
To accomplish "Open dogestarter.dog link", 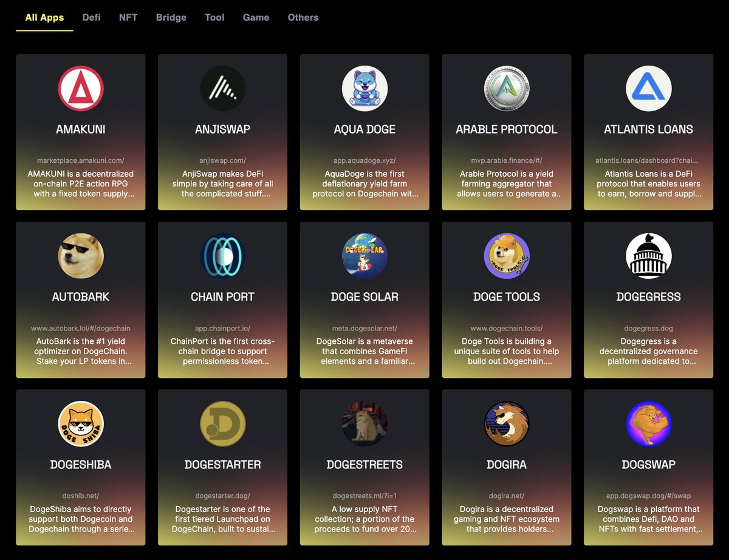I will (223, 496).
